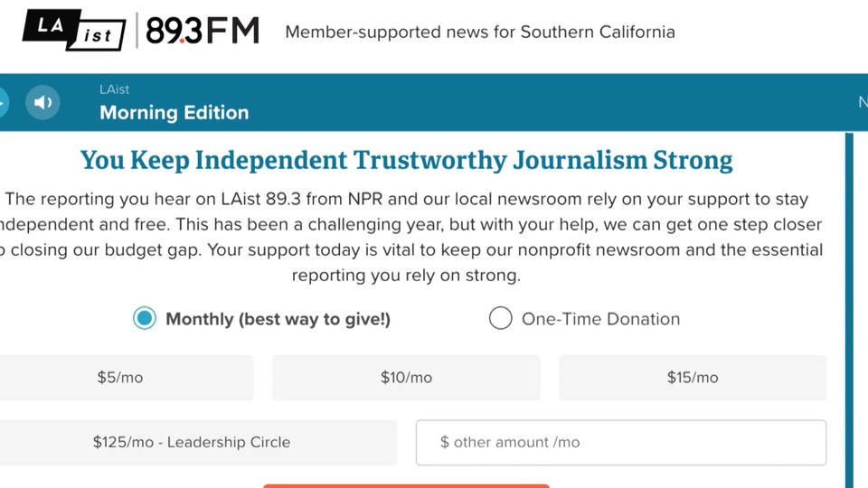Click the teal scrollbar on the right edge
868x488 pixels.
point(849,310)
